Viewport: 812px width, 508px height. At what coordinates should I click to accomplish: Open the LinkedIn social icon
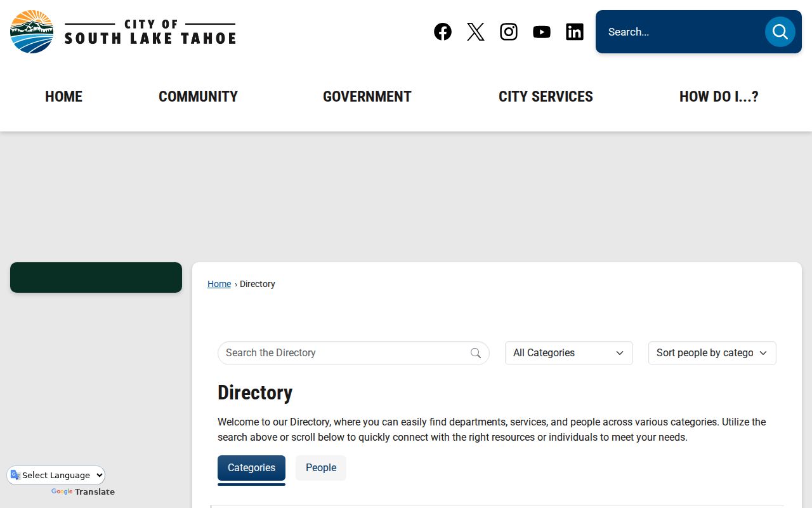point(575,32)
